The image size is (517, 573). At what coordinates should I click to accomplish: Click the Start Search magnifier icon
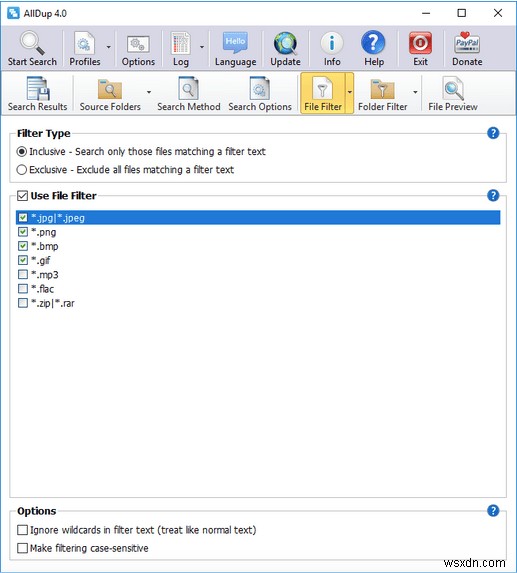(x=32, y=43)
